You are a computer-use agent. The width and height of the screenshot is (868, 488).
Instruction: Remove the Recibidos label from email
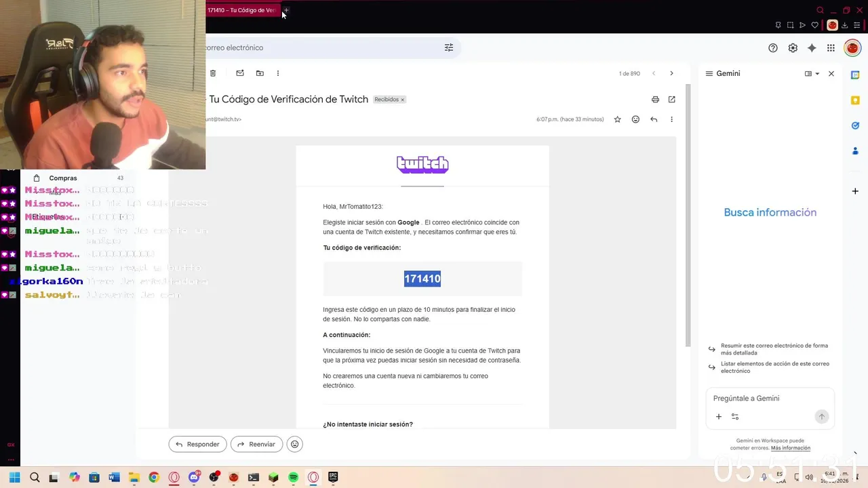[402, 100]
